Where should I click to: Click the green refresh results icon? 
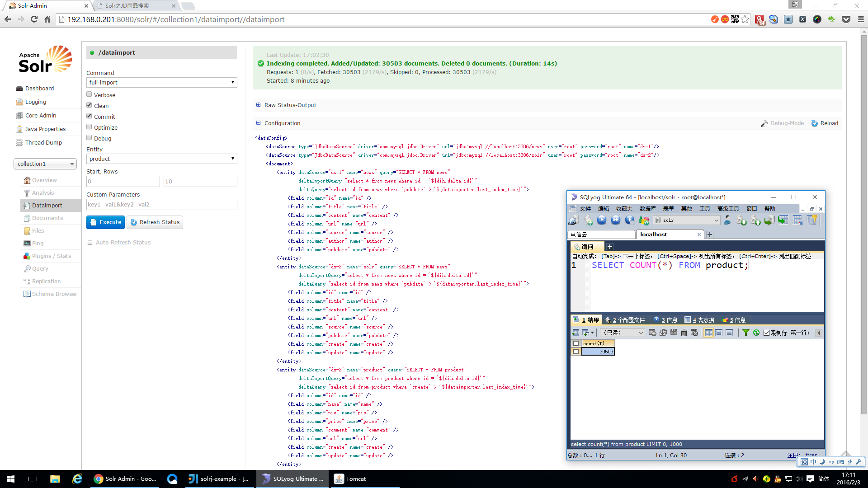756,333
